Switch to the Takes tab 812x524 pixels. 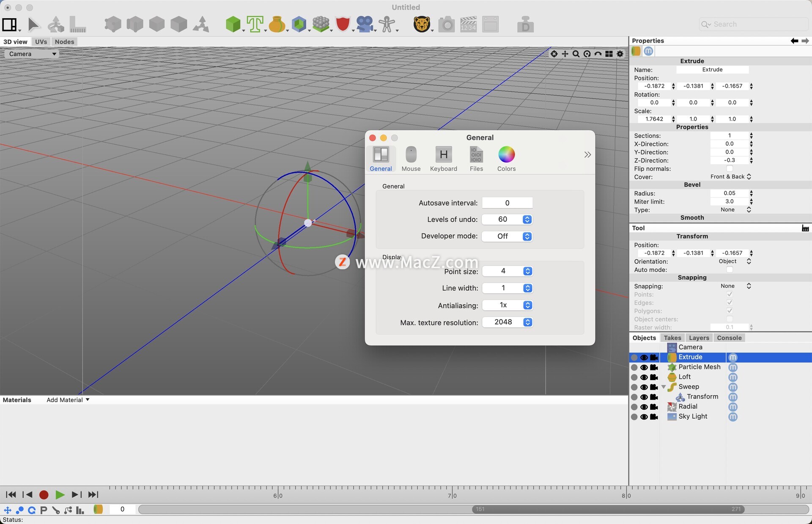pyautogui.click(x=672, y=338)
